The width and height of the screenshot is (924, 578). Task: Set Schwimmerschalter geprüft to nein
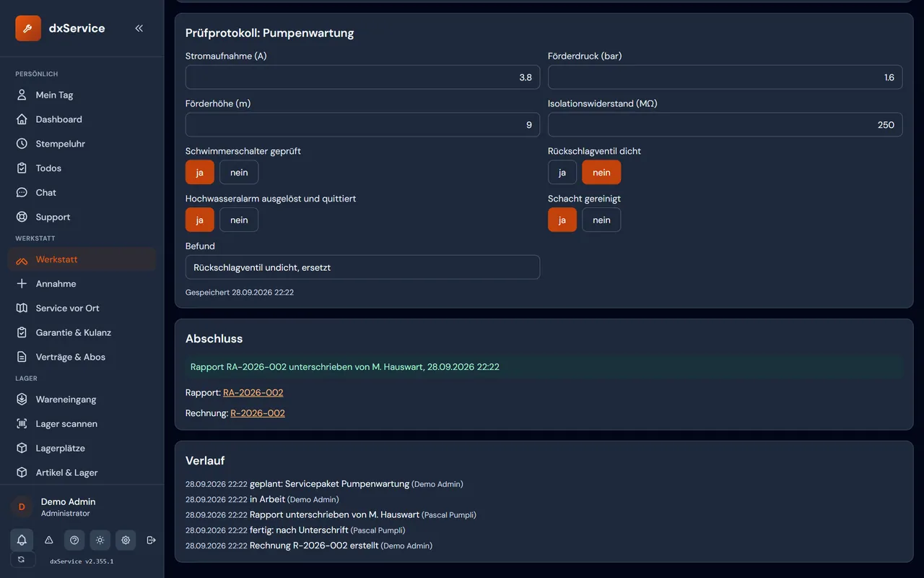[239, 172]
